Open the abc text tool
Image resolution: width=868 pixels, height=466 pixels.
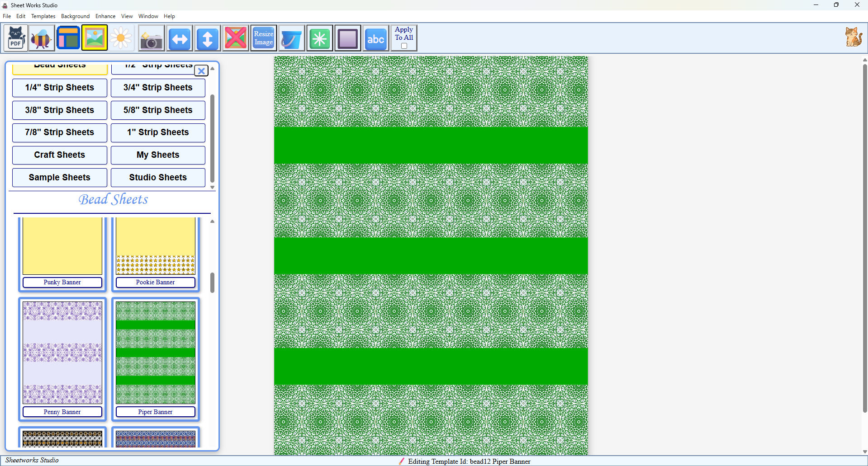376,38
